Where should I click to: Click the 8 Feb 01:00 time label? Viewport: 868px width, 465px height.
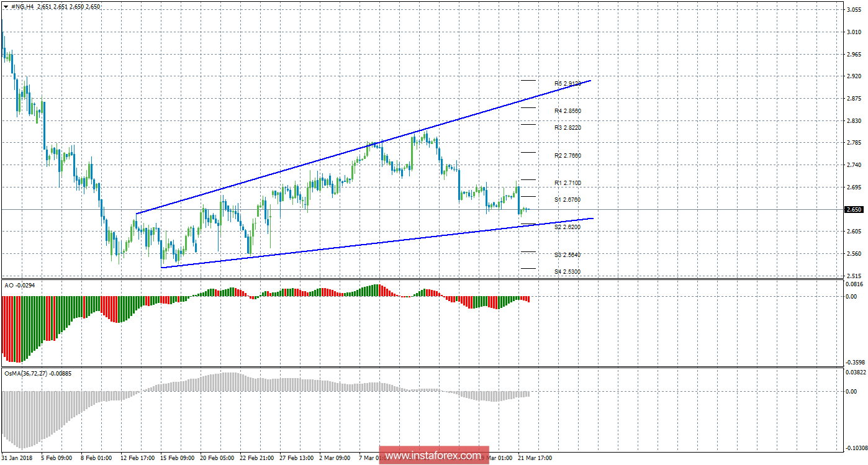tap(97, 458)
